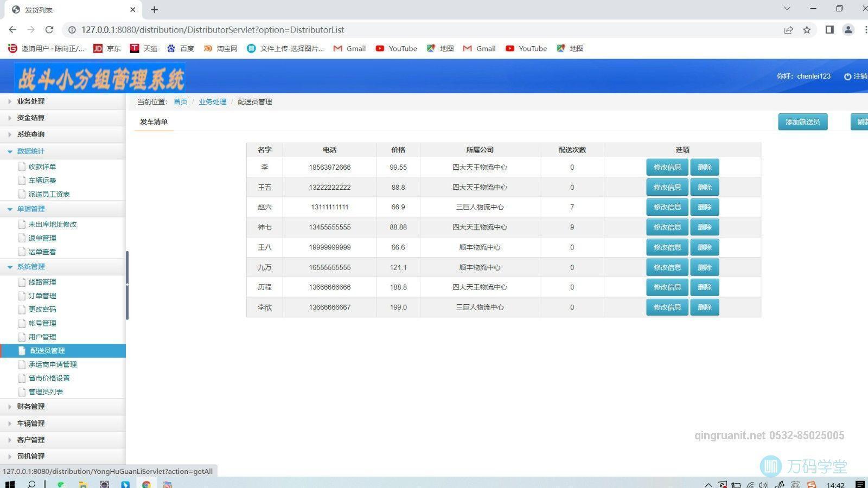Viewport: 868px width, 488px height.
Task: Go back with browser back arrow
Action: (12, 30)
